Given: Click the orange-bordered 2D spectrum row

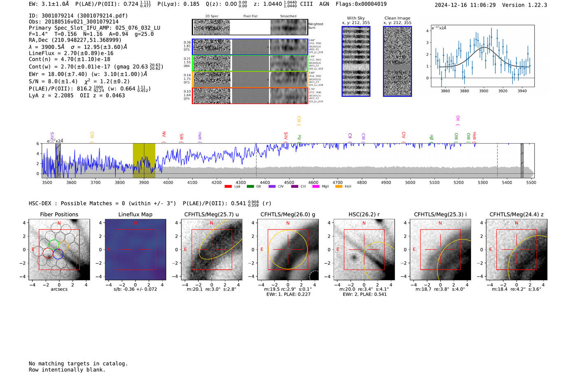Looking at the screenshot, I should (x=250, y=79).
